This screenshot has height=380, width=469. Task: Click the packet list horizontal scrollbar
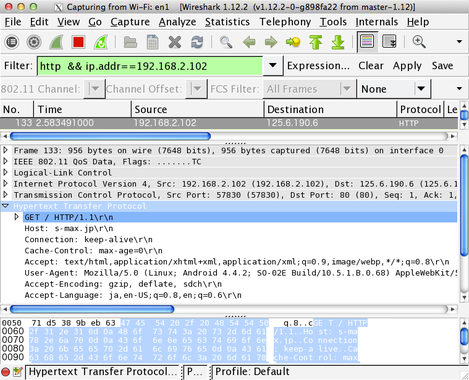110,136
